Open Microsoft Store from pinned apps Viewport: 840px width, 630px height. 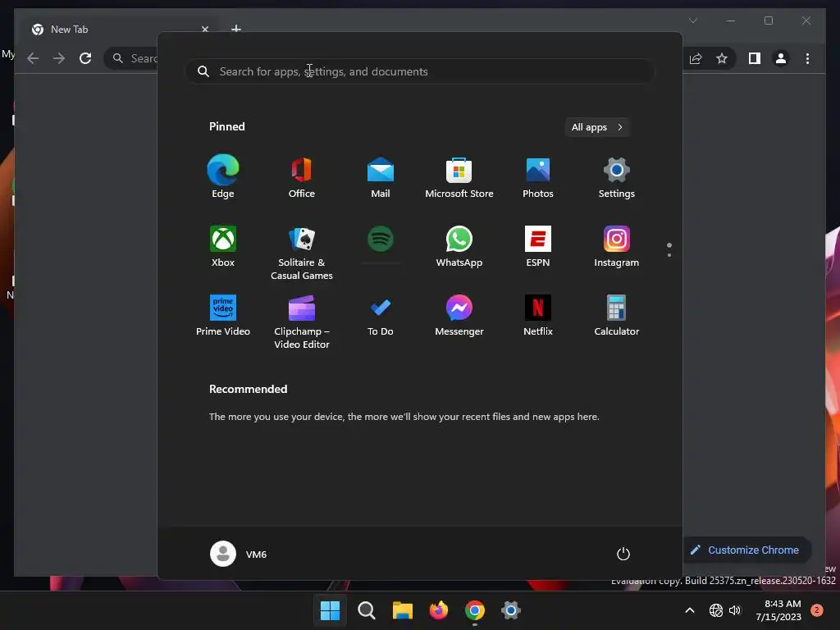coord(459,177)
